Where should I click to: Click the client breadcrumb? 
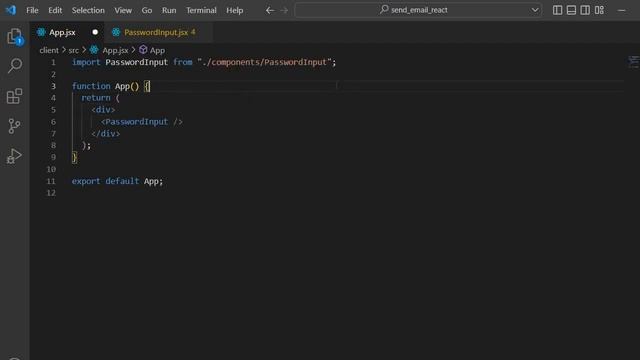pyautogui.click(x=49, y=50)
